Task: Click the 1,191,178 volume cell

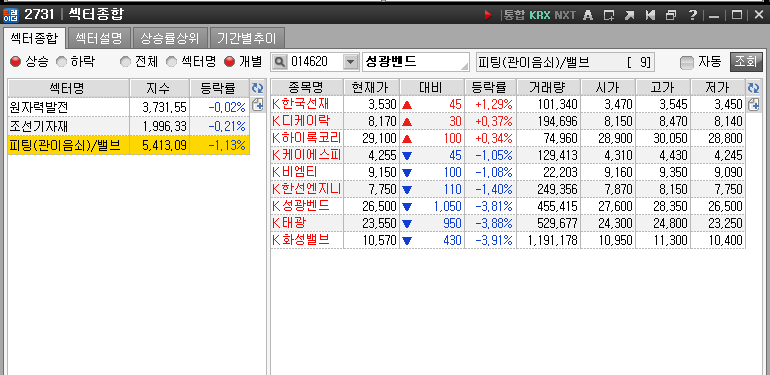Action: pos(549,241)
